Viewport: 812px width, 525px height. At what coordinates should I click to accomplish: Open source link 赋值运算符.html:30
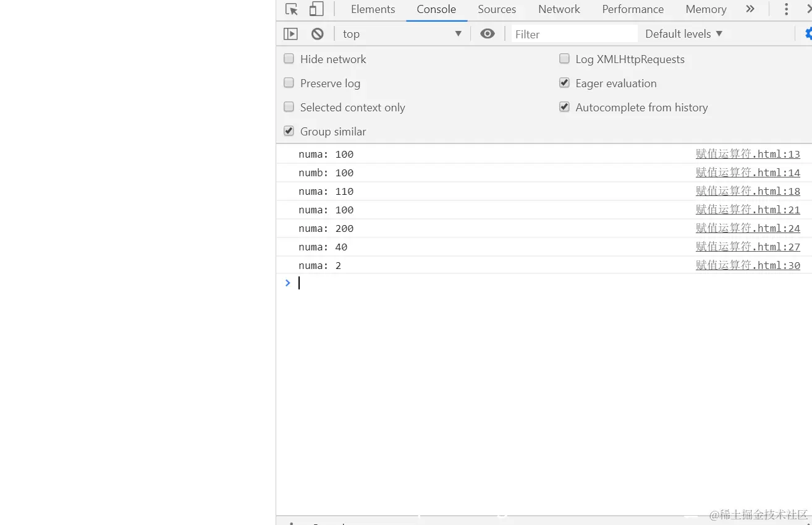click(748, 265)
